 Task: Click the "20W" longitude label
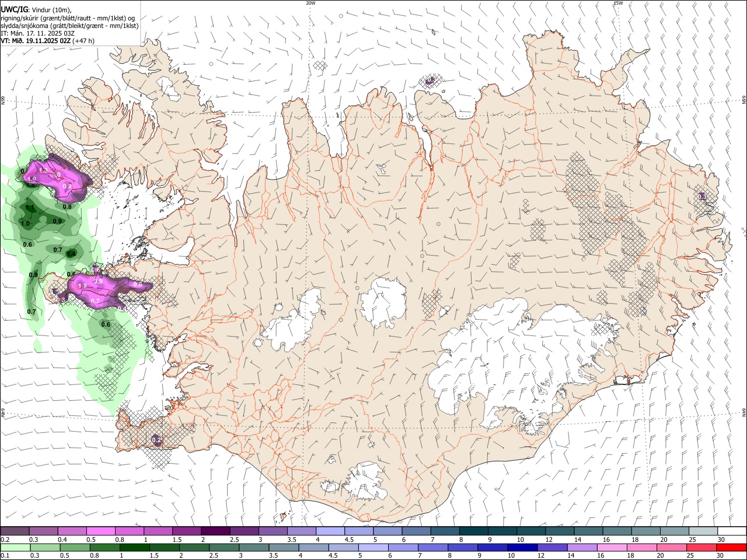pyautogui.click(x=310, y=3)
